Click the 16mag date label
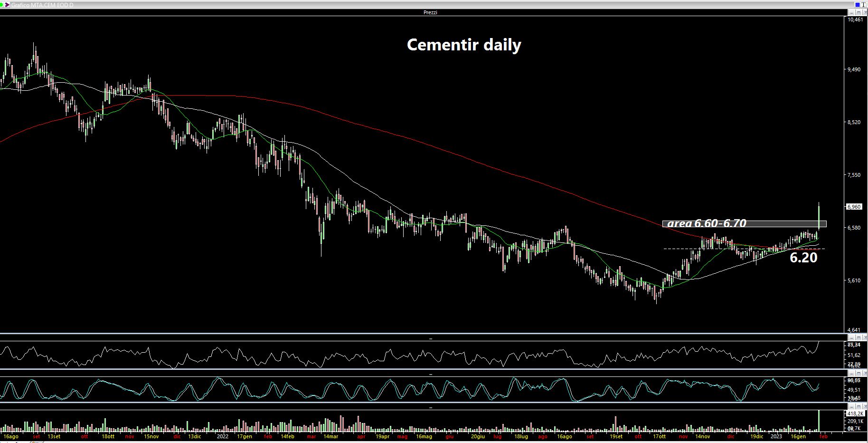Viewport: 868px width, 443px height. click(424, 436)
